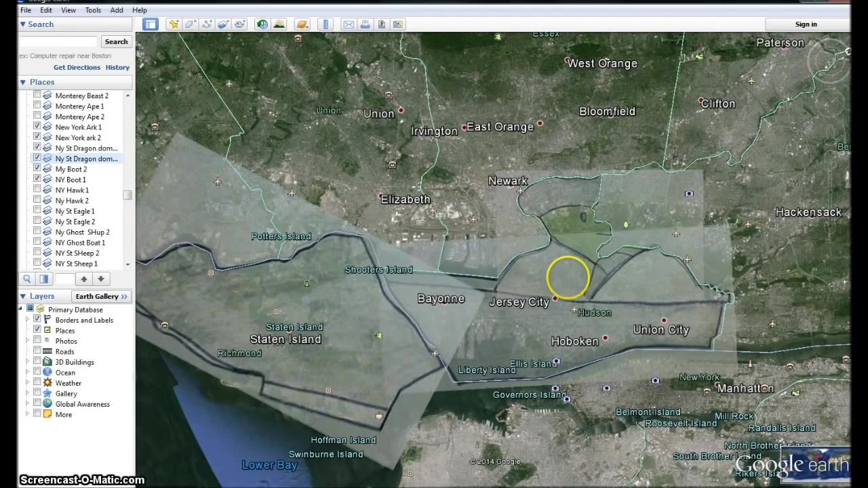868x488 pixels.
Task: Click the Ocean layer globe icon
Action: pyautogui.click(x=47, y=372)
